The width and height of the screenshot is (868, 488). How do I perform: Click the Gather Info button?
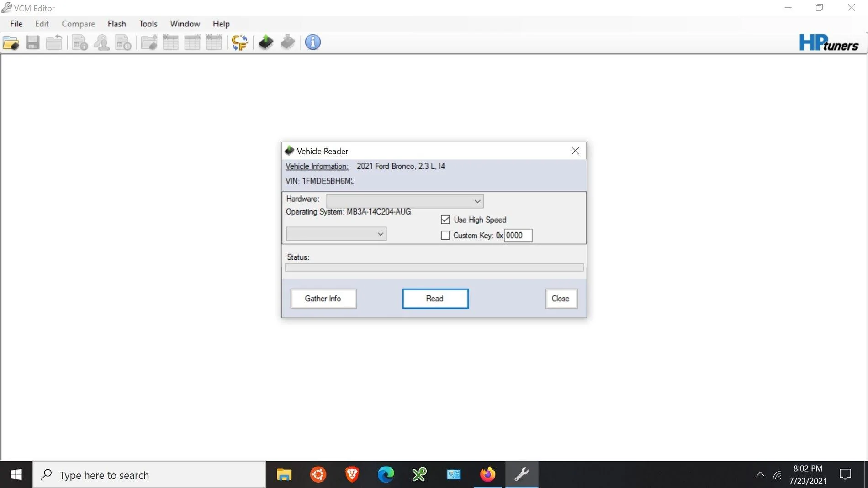point(323,299)
